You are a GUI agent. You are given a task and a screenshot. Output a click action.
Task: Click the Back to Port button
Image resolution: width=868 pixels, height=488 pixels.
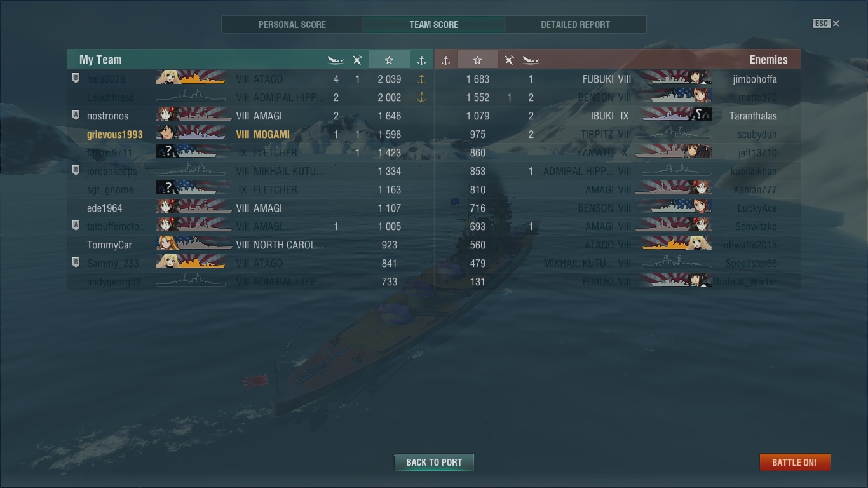tap(434, 462)
